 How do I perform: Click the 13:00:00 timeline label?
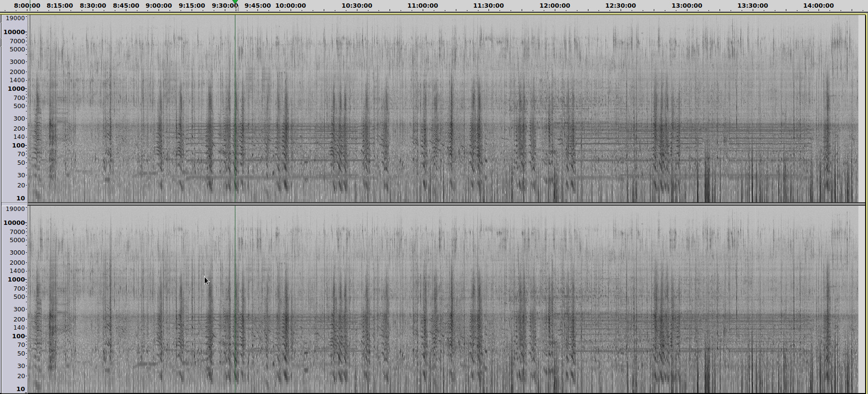[686, 6]
